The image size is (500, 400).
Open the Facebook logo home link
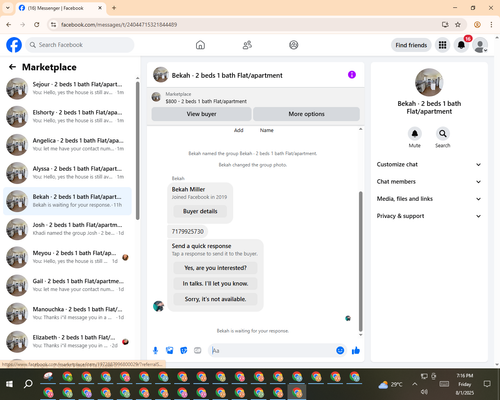tap(14, 45)
